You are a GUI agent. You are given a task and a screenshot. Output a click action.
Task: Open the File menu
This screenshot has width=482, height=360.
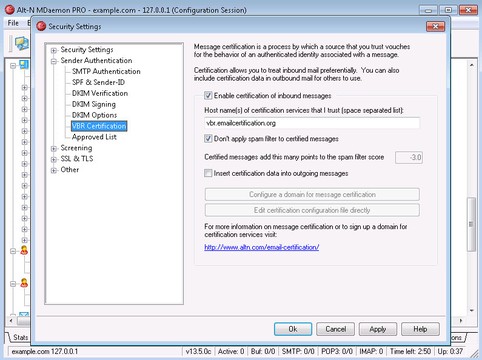13,23
